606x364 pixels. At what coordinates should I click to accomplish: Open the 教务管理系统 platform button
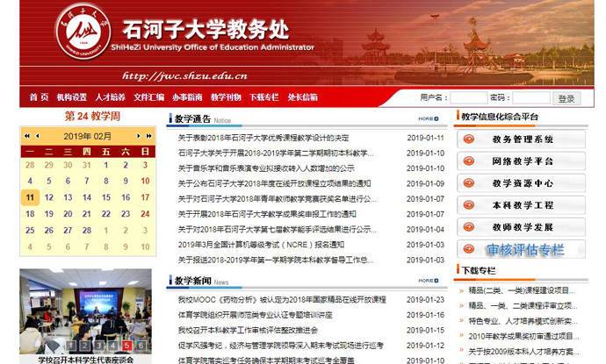522,139
